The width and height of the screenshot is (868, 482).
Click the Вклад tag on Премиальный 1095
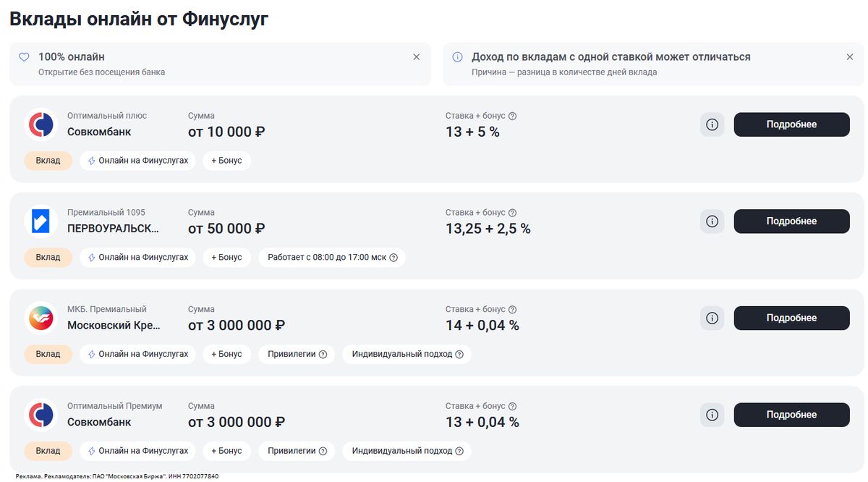tap(48, 258)
